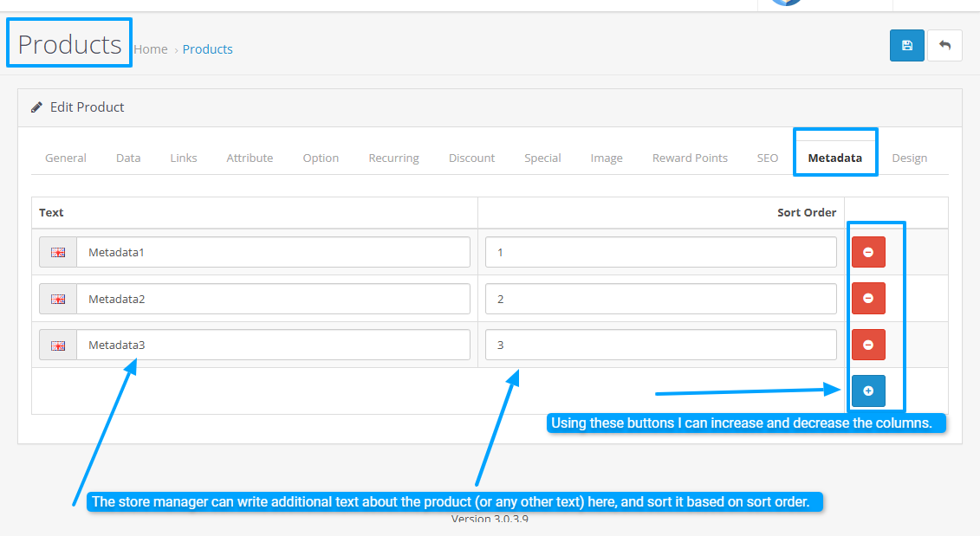Click the back arrow Cancel icon
Viewport: 980px width, 536px height.
(x=944, y=46)
